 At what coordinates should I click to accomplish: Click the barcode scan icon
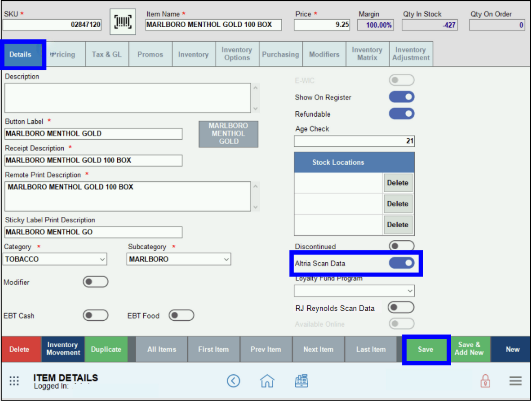pos(123,22)
